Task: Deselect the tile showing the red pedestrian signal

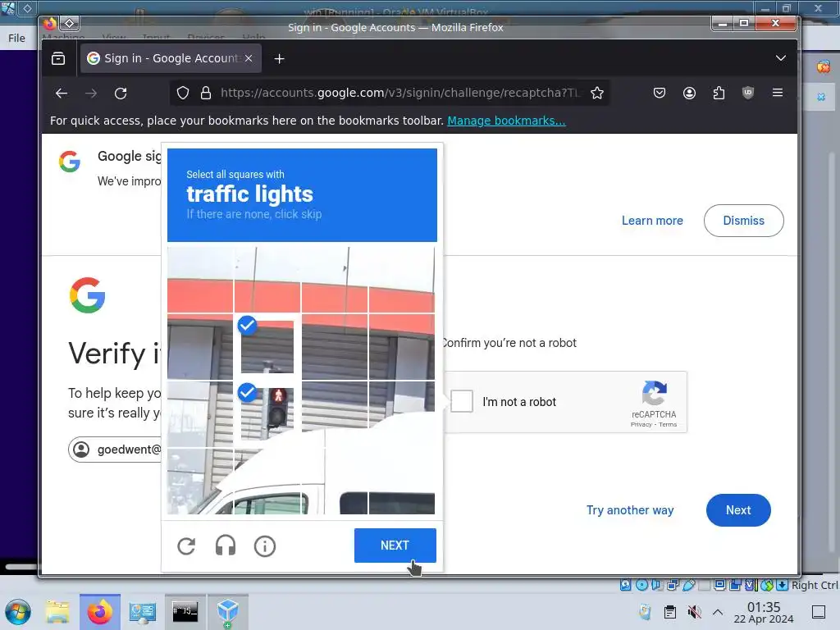Action: (267, 413)
